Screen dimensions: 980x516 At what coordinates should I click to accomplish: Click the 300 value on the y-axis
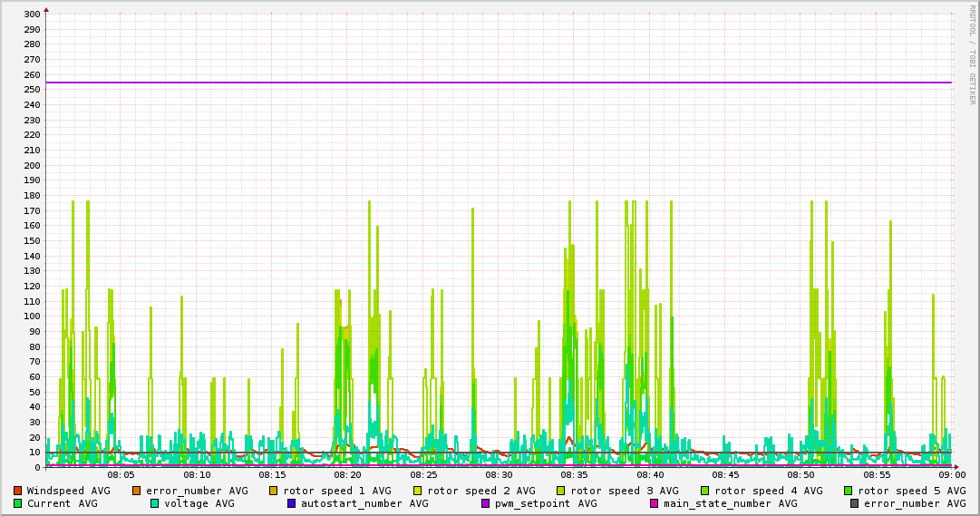point(32,15)
